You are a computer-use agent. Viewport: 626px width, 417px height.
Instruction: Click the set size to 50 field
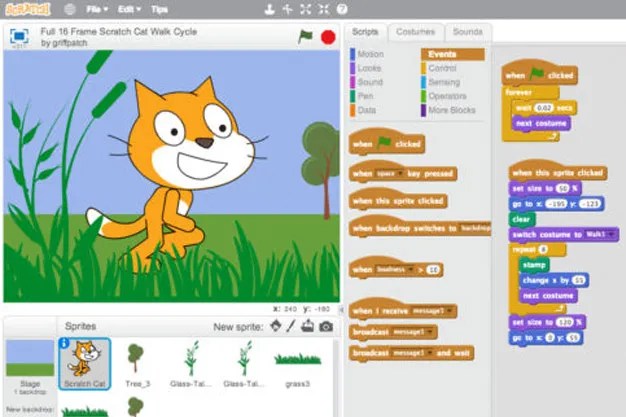563,189
